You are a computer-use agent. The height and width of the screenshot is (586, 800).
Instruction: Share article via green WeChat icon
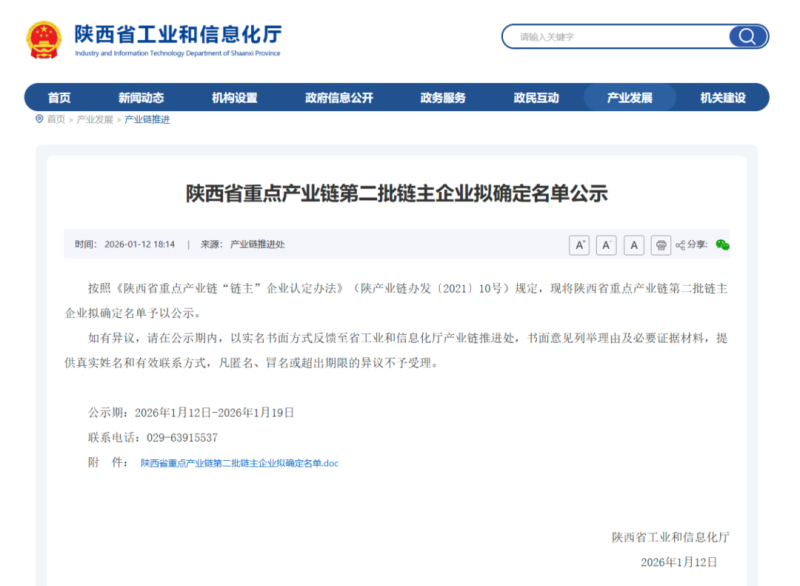722,245
